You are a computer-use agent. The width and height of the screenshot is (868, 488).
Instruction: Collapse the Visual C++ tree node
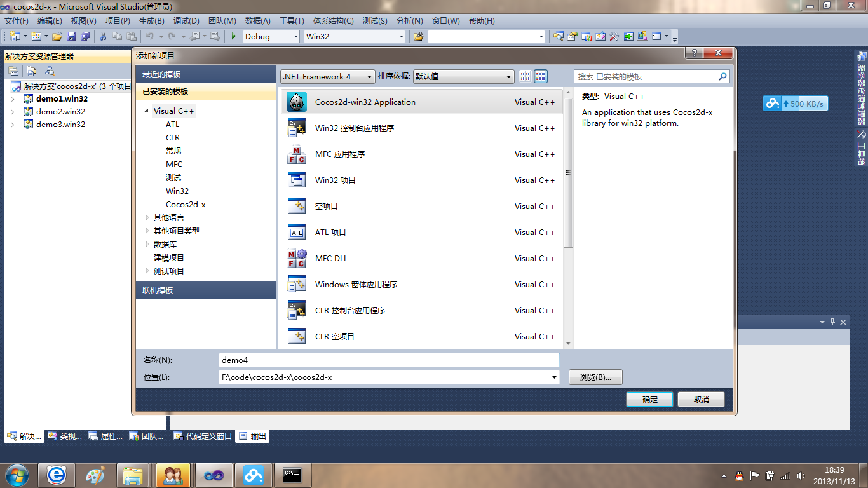(147, 111)
